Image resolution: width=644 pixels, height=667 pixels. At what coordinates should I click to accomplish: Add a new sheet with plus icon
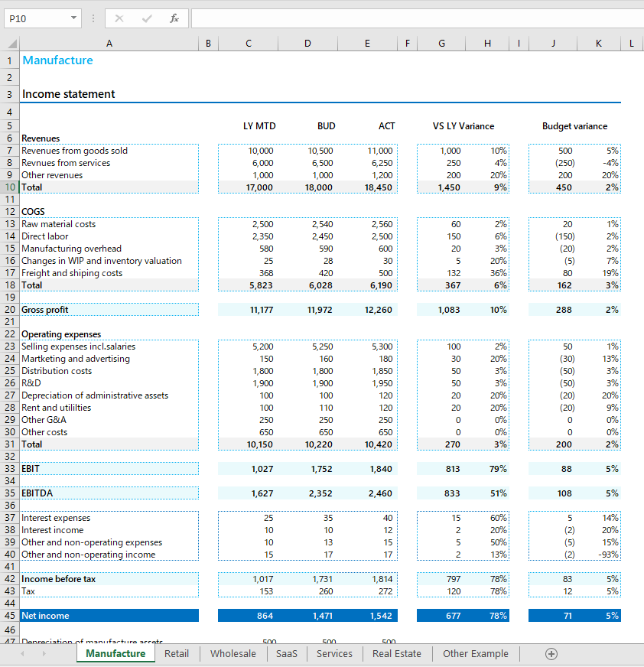click(551, 653)
